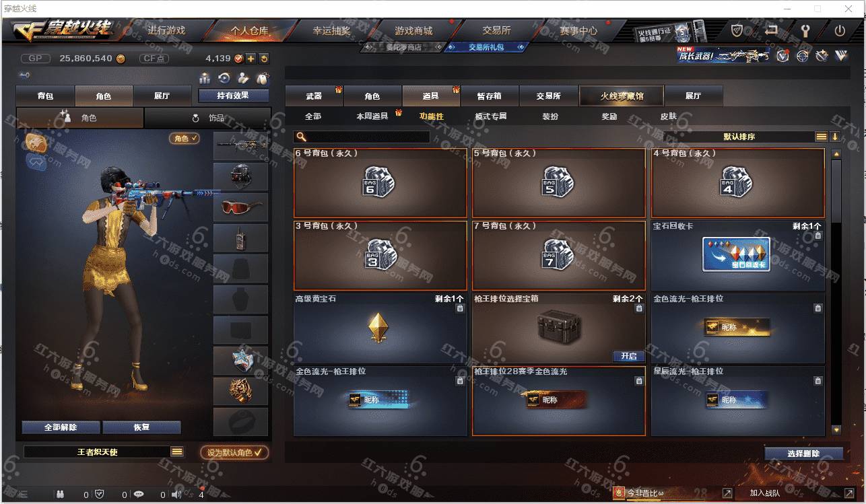Screen dimensions: 866x504
Task: Click the lock icon on 宝石回收卡
Action: [818, 236]
